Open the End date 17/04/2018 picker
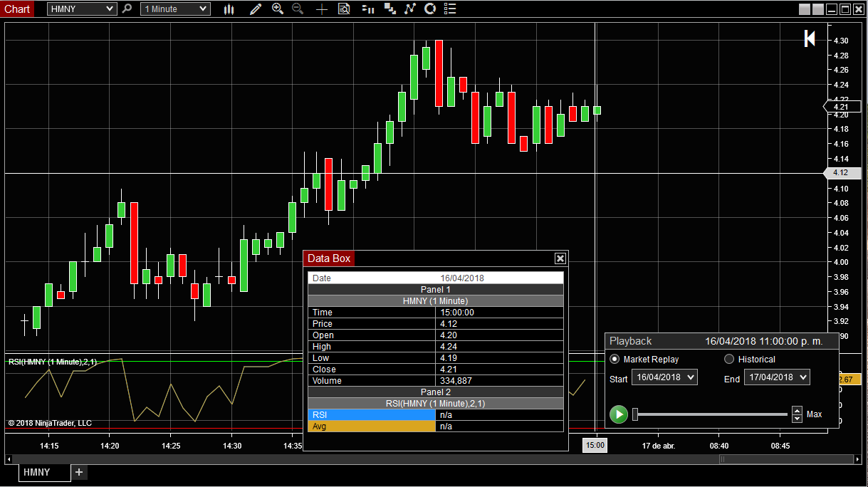868x487 pixels. click(777, 377)
